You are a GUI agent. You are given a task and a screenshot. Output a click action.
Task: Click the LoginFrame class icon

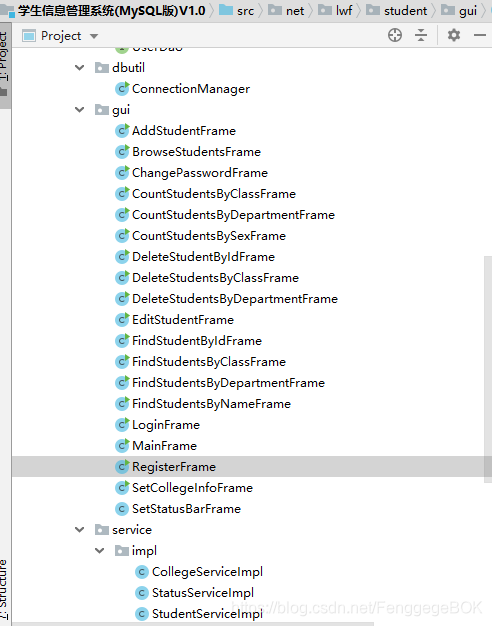coord(122,425)
